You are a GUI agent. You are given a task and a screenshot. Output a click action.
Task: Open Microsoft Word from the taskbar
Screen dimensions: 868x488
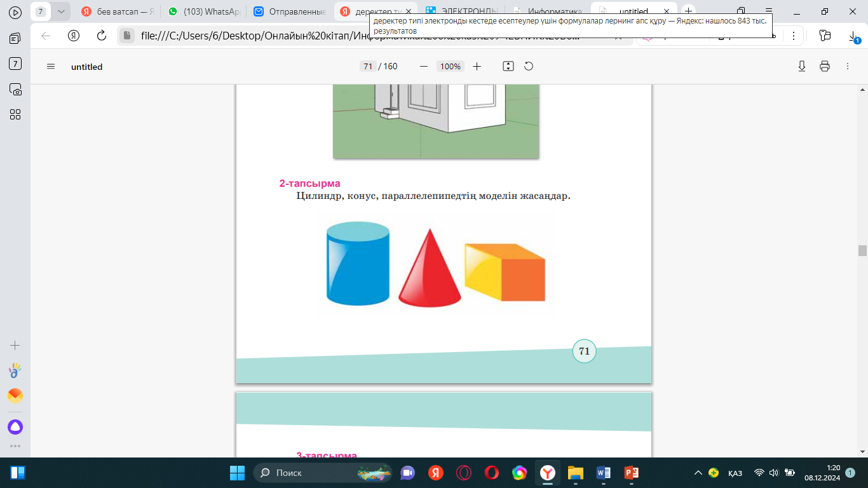(x=603, y=473)
